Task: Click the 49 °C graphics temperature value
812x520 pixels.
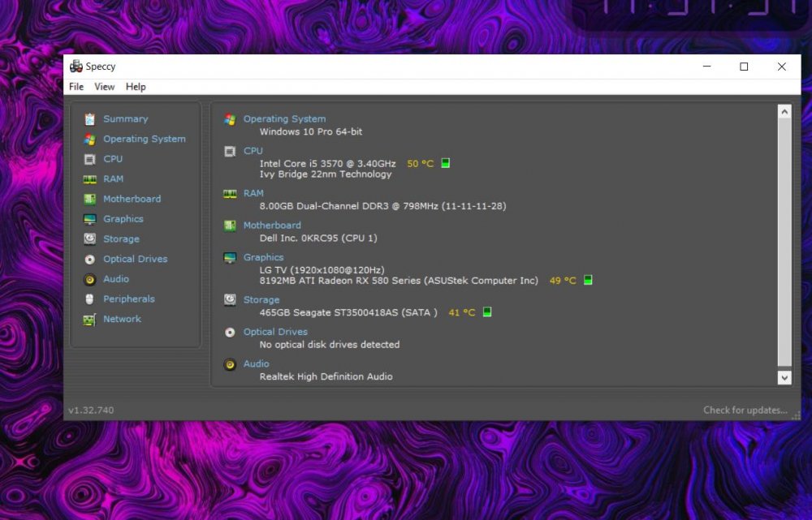Action: click(563, 281)
